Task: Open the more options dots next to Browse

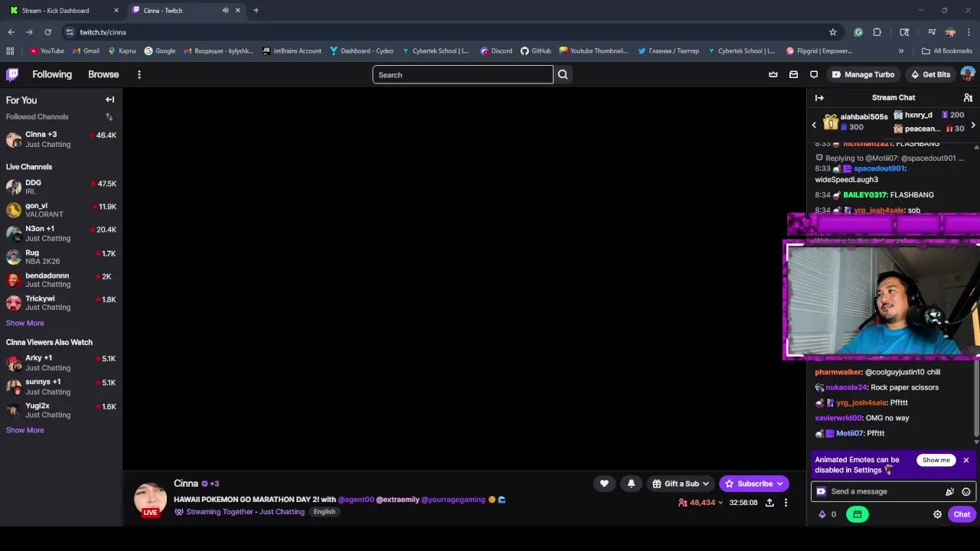Action: (x=139, y=74)
